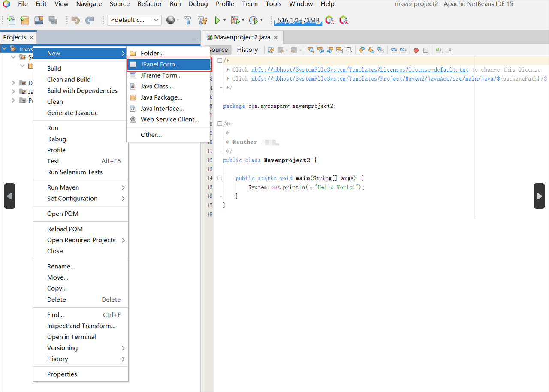Choose Java Package from New submenu
This screenshot has width=549, height=392.
pyautogui.click(x=169, y=97)
